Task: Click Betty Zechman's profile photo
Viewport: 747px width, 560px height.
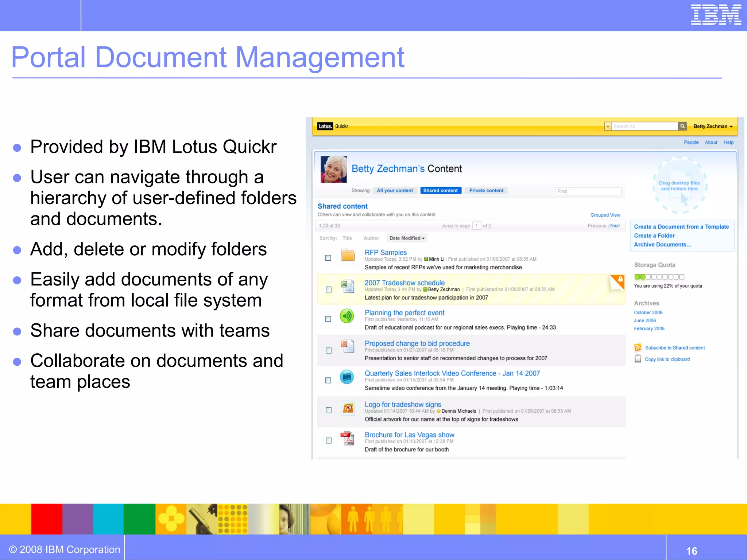Action: 334,170
